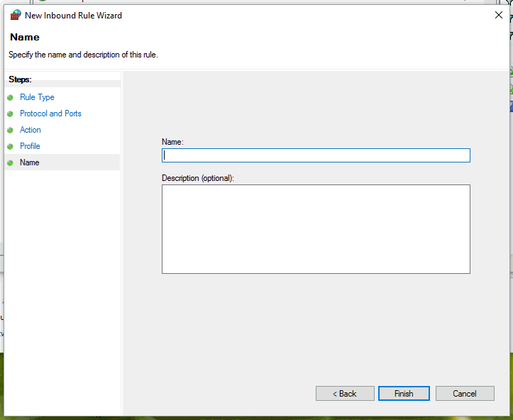
Task: Click the green bullet beside Action
Action: 10,131
